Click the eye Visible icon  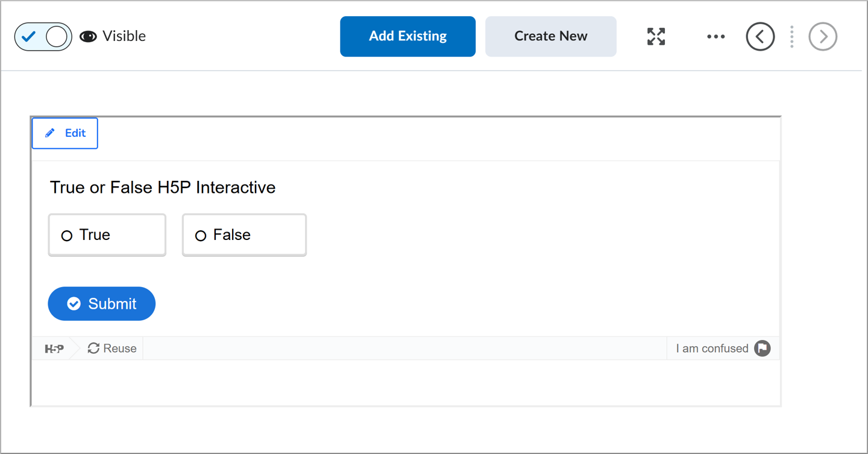click(x=88, y=37)
